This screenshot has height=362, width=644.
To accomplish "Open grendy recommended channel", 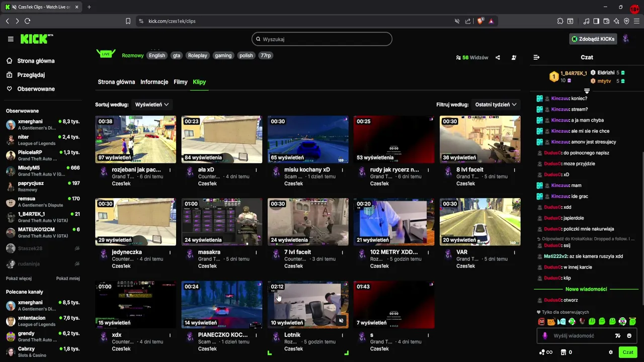I will click(x=43, y=336).
